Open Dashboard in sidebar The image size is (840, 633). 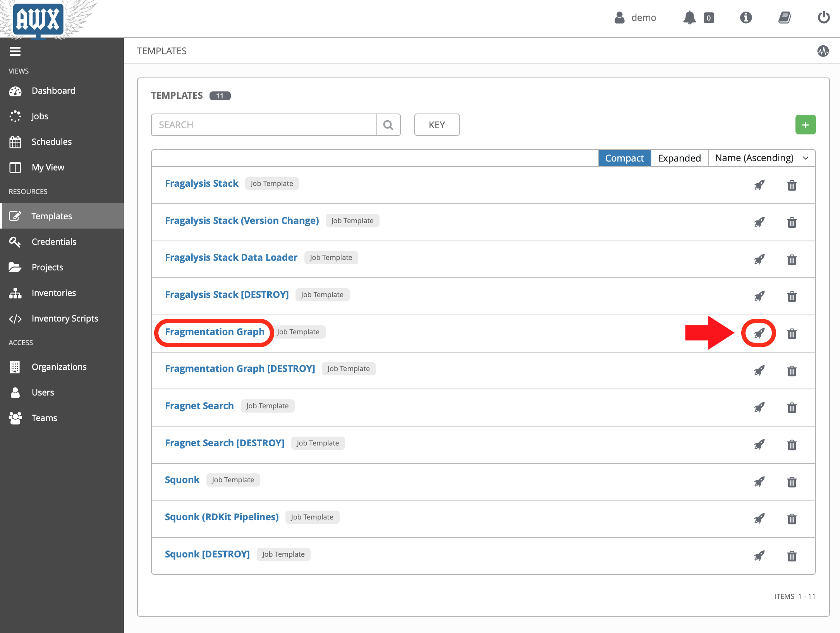62,91
